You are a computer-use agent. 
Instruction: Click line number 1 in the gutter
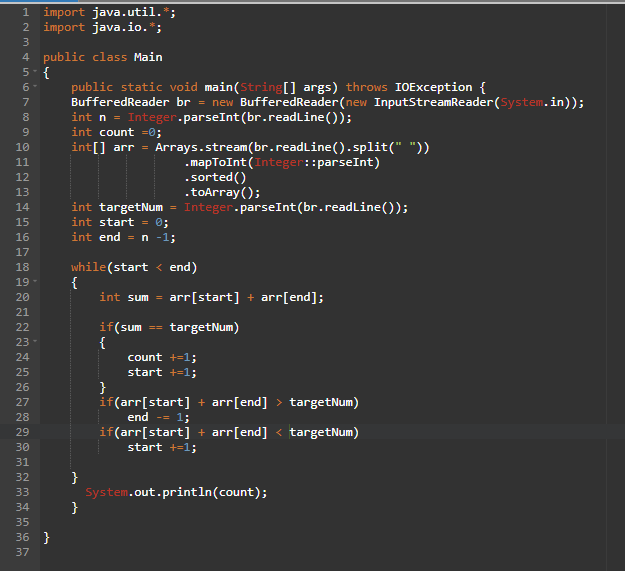[x=26, y=12]
